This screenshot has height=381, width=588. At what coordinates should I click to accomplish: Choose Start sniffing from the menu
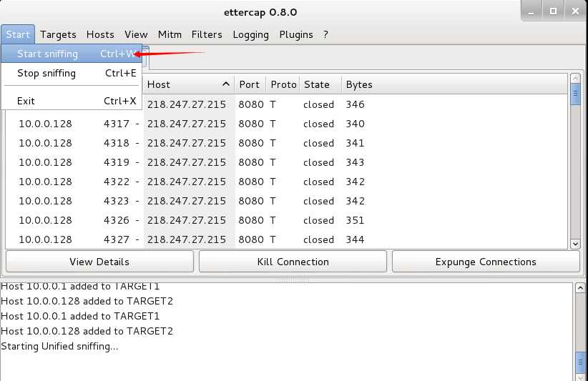(72, 54)
